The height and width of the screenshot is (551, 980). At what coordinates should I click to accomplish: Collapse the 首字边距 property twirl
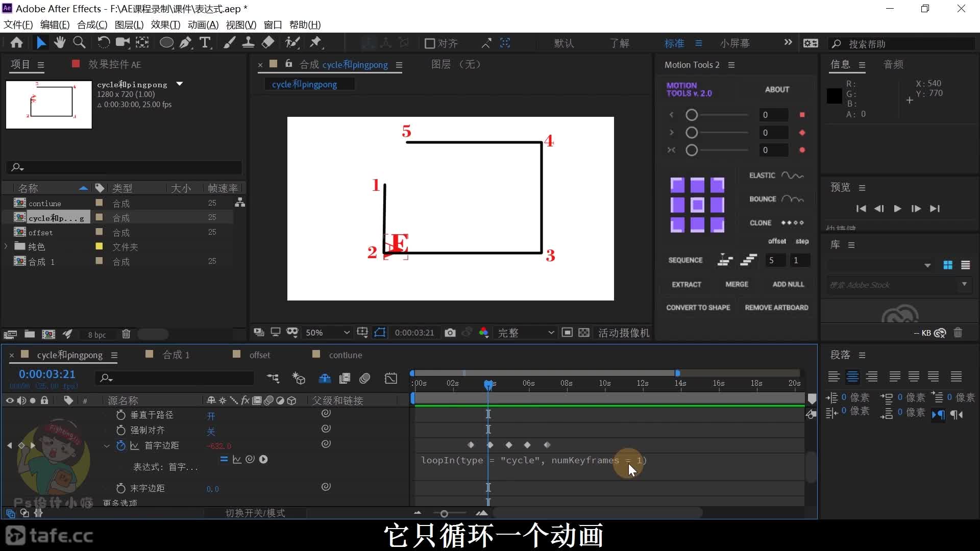click(107, 446)
